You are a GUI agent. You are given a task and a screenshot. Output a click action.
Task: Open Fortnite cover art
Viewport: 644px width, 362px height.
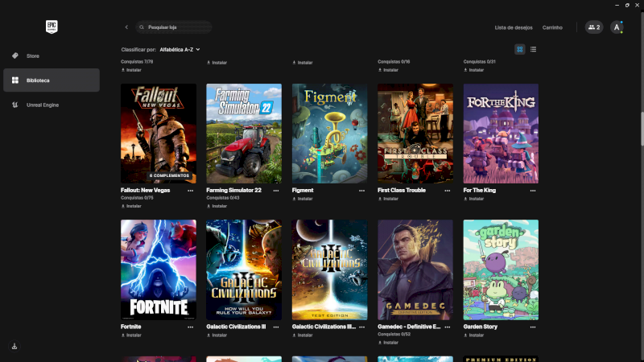(x=158, y=269)
